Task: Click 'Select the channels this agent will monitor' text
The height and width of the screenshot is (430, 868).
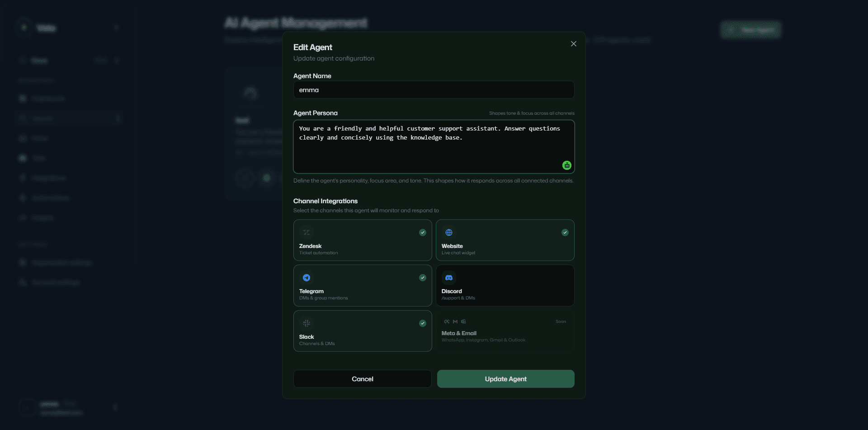Action: 366,210
